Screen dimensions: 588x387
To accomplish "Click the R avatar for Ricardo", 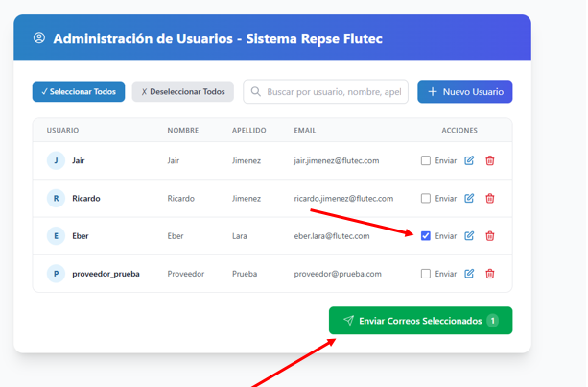I will (x=56, y=198).
